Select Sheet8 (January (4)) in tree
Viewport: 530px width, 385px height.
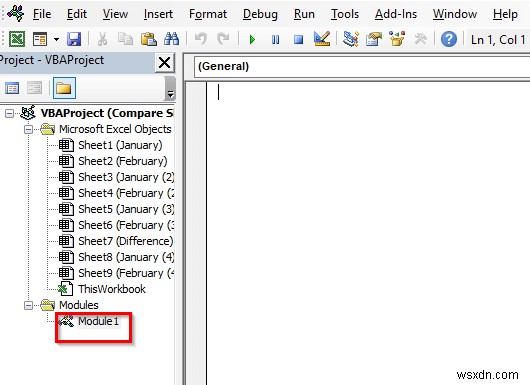click(x=126, y=257)
